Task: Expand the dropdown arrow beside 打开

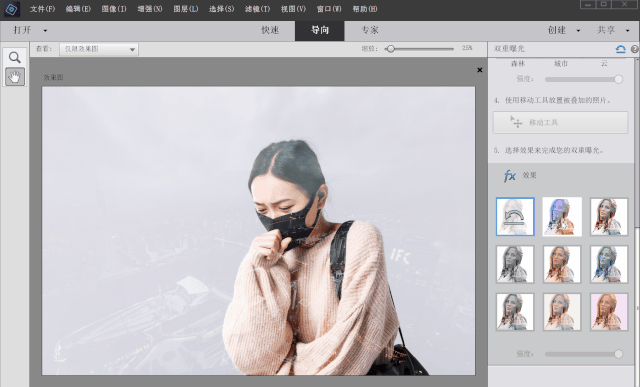Action: [45, 31]
